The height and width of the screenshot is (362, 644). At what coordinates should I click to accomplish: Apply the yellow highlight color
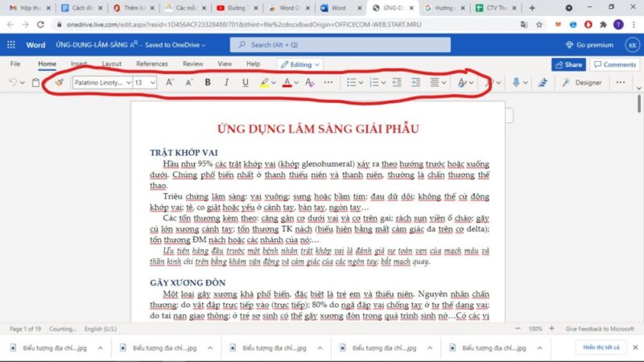265,83
